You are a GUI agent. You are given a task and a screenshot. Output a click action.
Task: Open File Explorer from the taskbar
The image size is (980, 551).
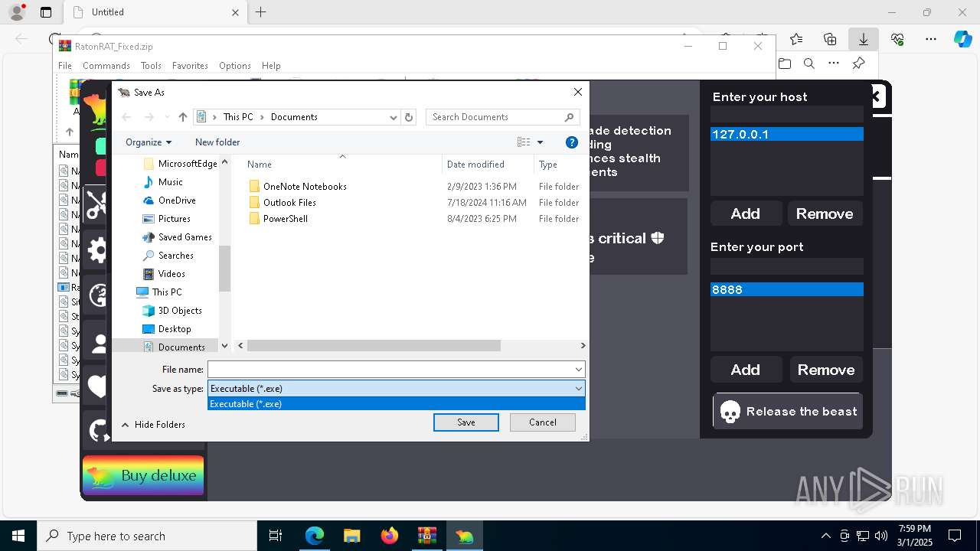point(352,536)
